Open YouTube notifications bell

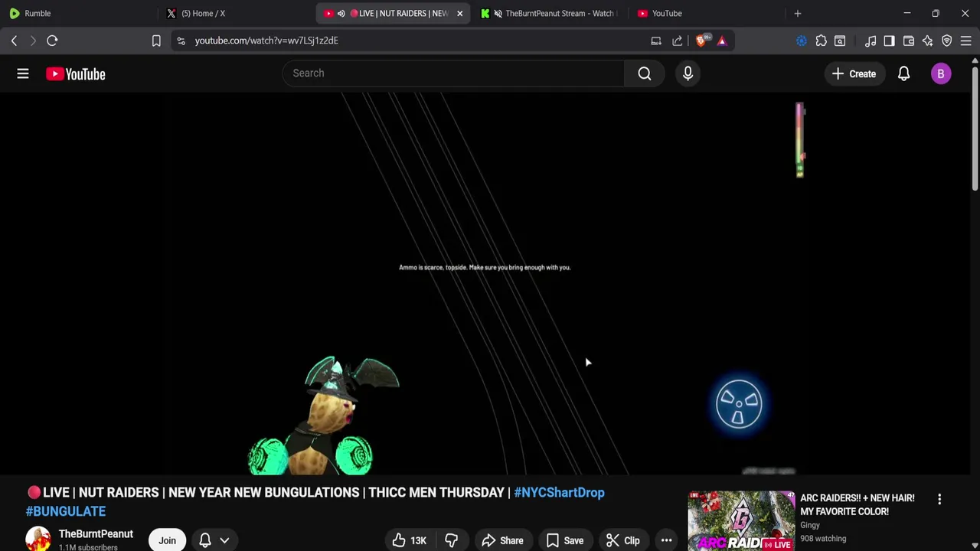903,73
